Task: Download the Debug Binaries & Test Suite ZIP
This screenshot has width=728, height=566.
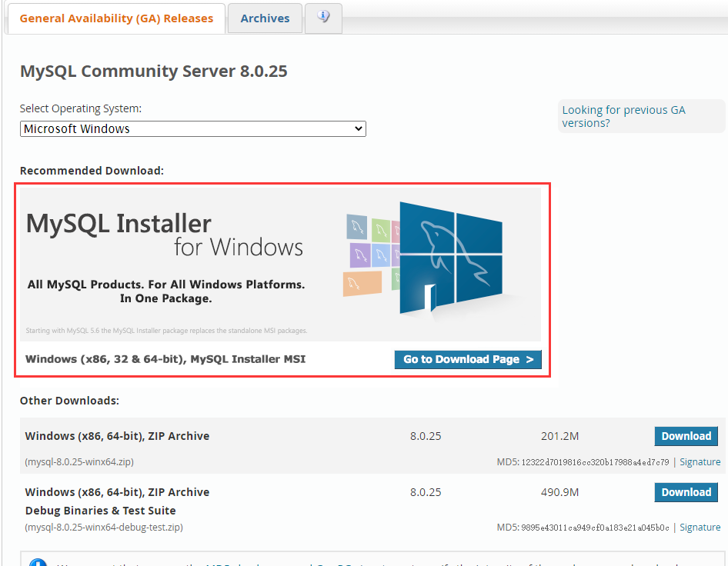Action: click(686, 492)
